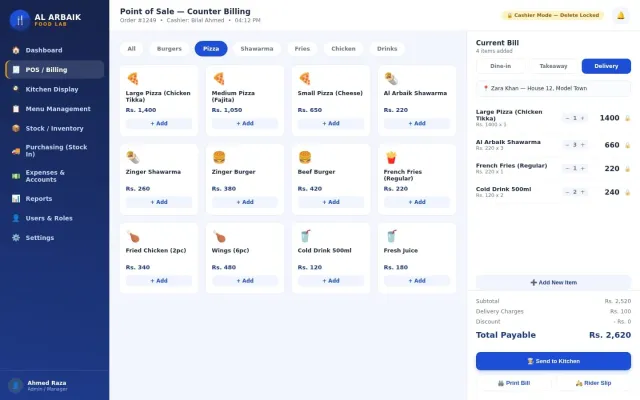Click the Cashier Mode Delete Locked badge

[x=553, y=16]
